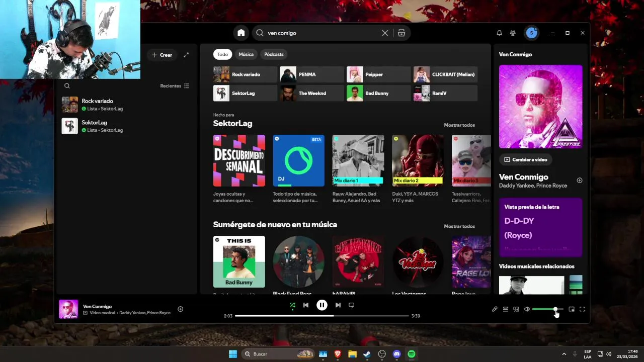Open the Rock variado shortcut tile
The width and height of the screenshot is (644, 362).
point(245,74)
